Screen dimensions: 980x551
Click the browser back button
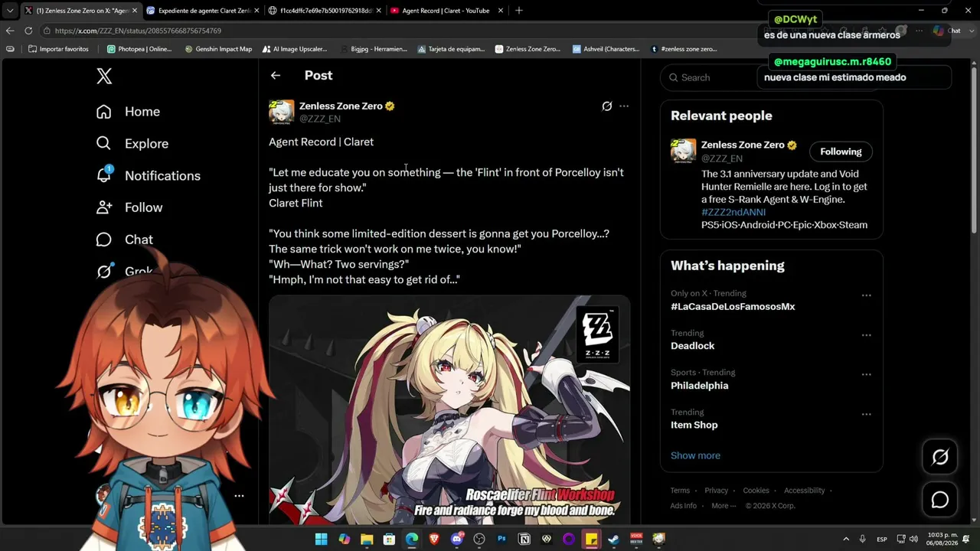point(9,31)
